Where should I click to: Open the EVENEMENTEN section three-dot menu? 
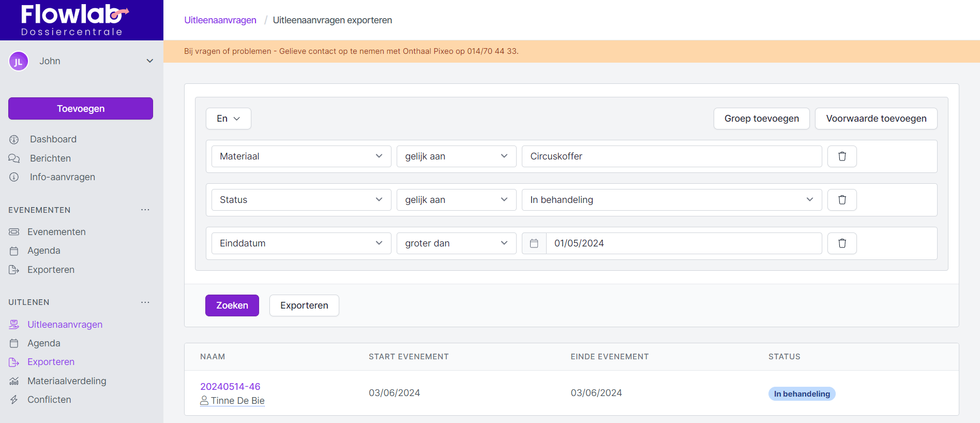[x=145, y=210]
